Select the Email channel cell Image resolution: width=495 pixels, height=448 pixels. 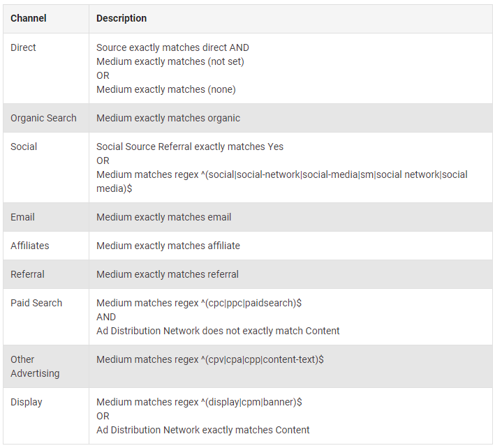(23, 217)
